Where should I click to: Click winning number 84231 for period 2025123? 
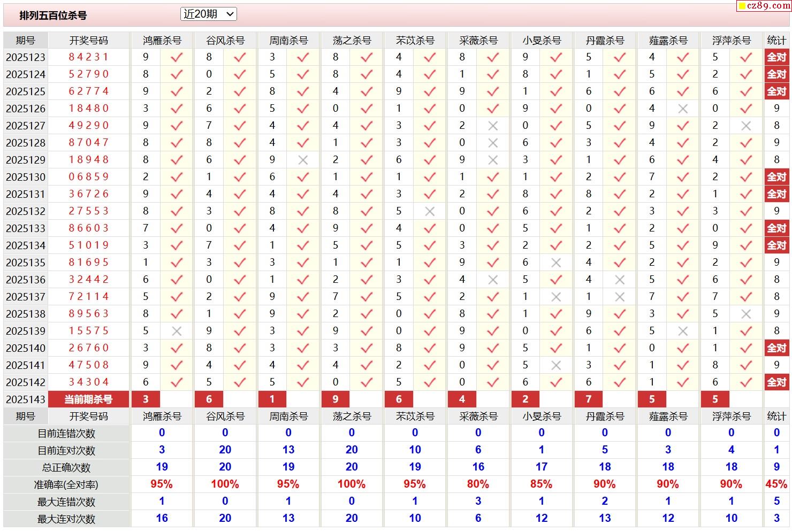coord(89,57)
